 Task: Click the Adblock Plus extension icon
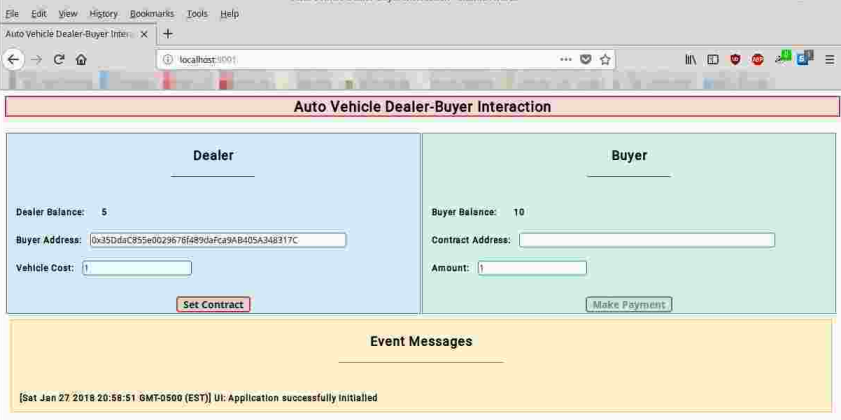tap(757, 60)
